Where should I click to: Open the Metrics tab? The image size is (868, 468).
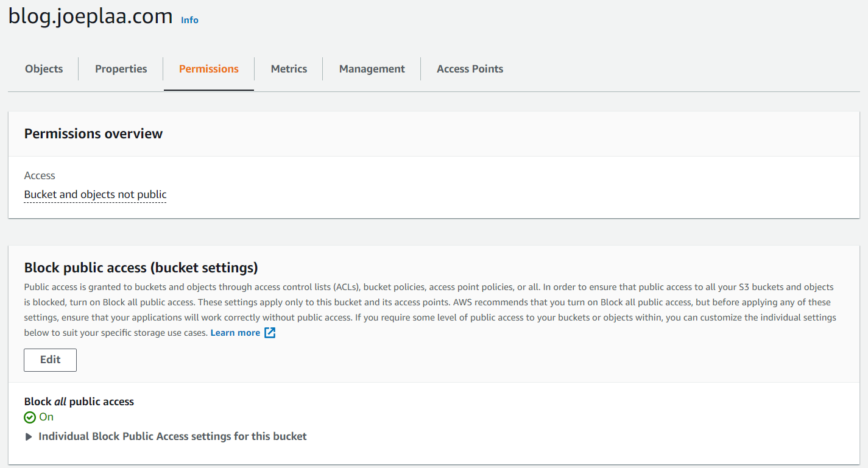click(289, 69)
